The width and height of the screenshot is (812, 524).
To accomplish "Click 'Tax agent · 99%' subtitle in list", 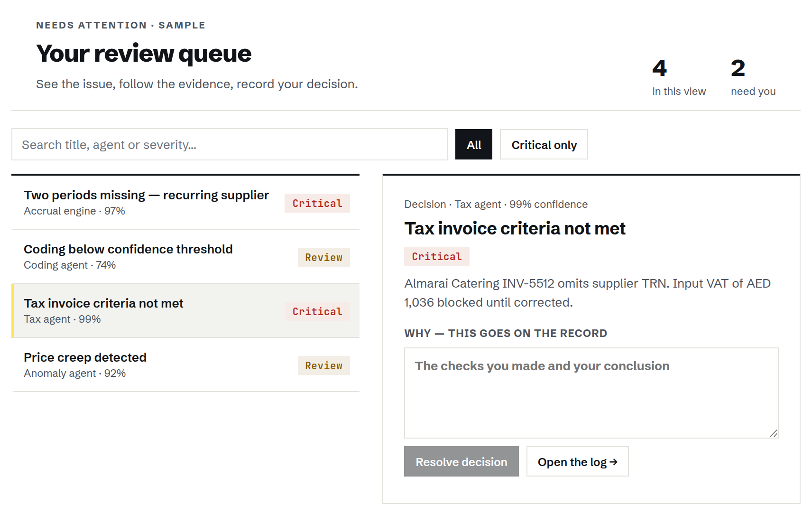I will [x=62, y=319].
